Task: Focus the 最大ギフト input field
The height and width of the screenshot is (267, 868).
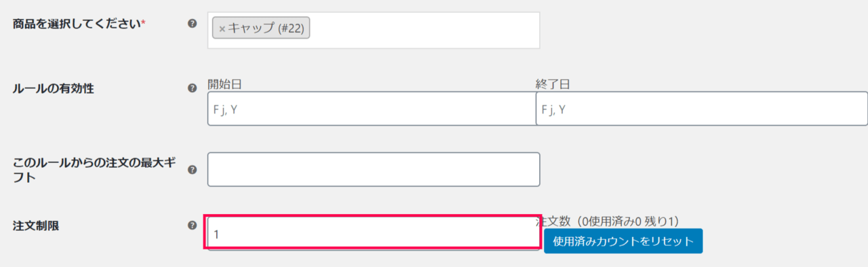Action: tap(374, 169)
